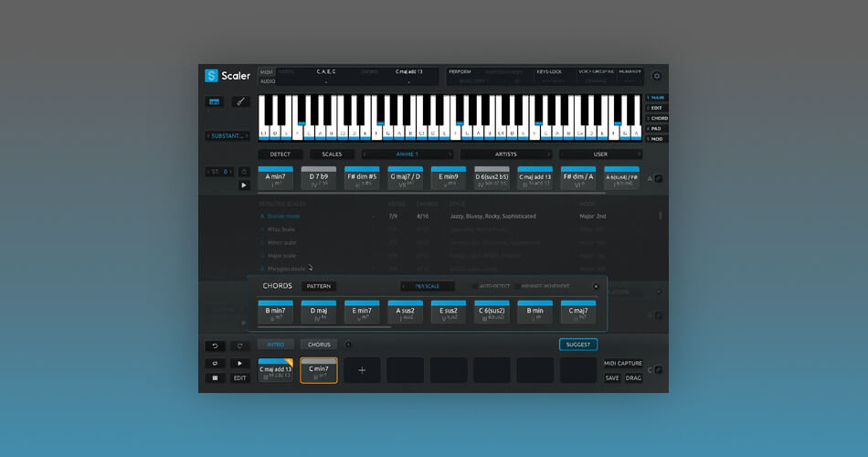Toggle HUMANIZE option
The image size is (868, 457).
(630, 72)
